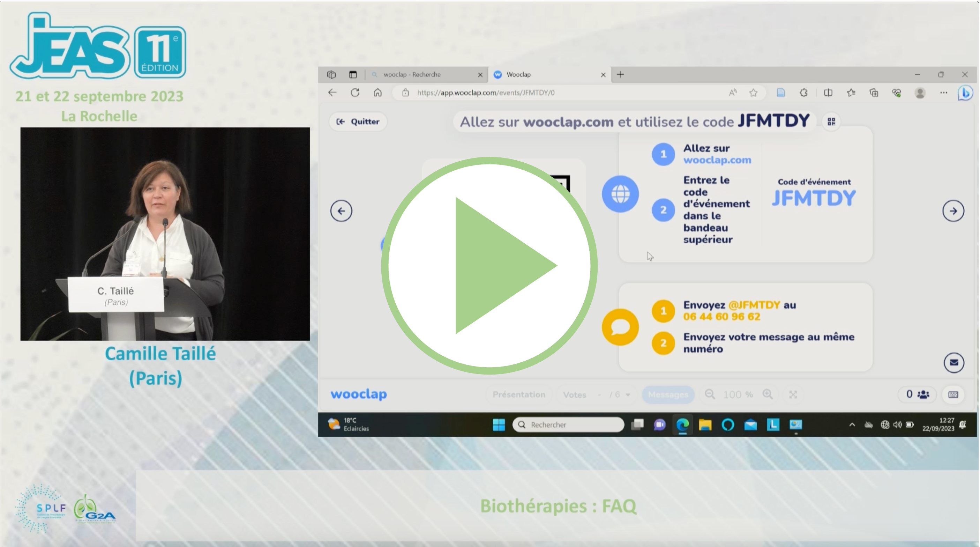
Task: Select the Présentation tab
Action: coord(519,394)
